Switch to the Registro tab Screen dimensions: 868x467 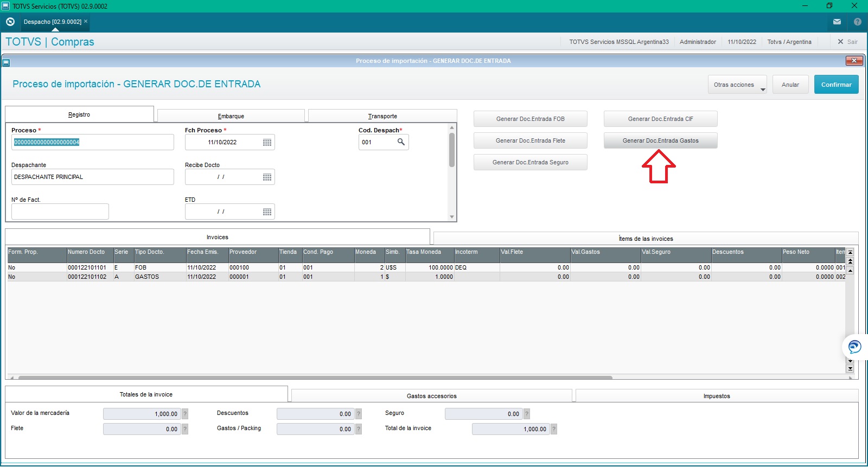click(79, 114)
